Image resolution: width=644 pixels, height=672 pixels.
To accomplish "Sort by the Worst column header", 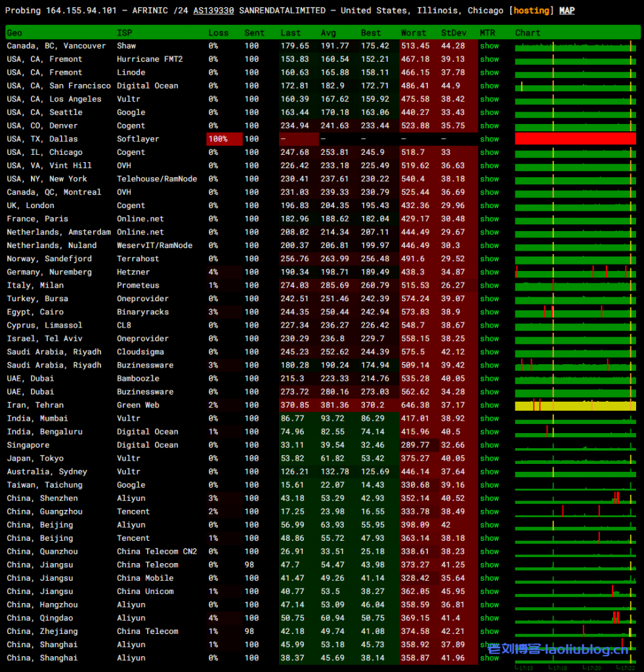I will click(x=414, y=33).
